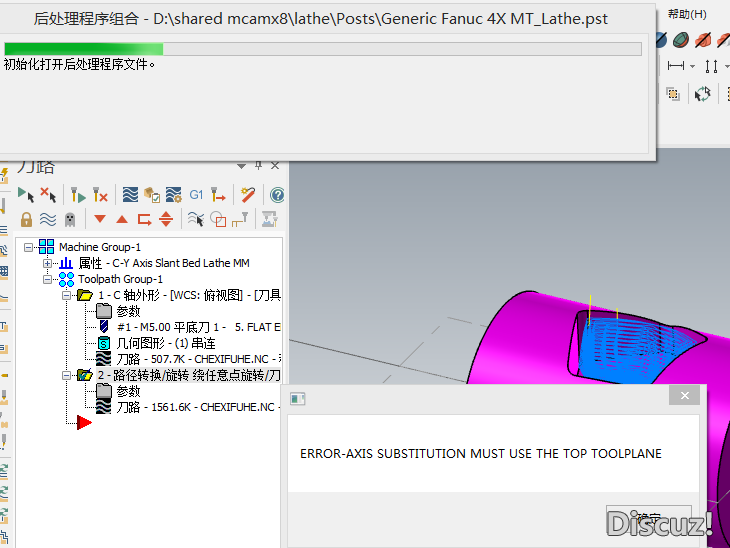Click the cursor rotate-selection icon
Image resolution: width=730 pixels, height=548 pixels.
(x=702, y=94)
